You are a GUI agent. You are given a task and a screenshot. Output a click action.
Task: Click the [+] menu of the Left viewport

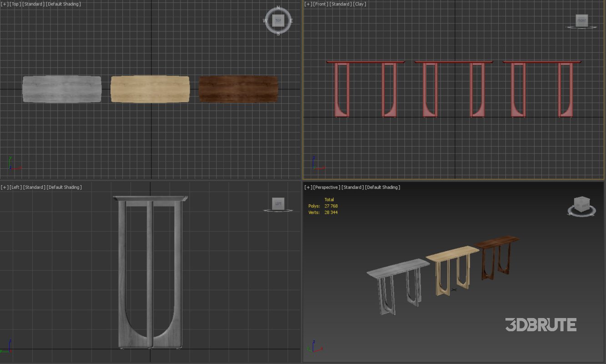[4, 187]
